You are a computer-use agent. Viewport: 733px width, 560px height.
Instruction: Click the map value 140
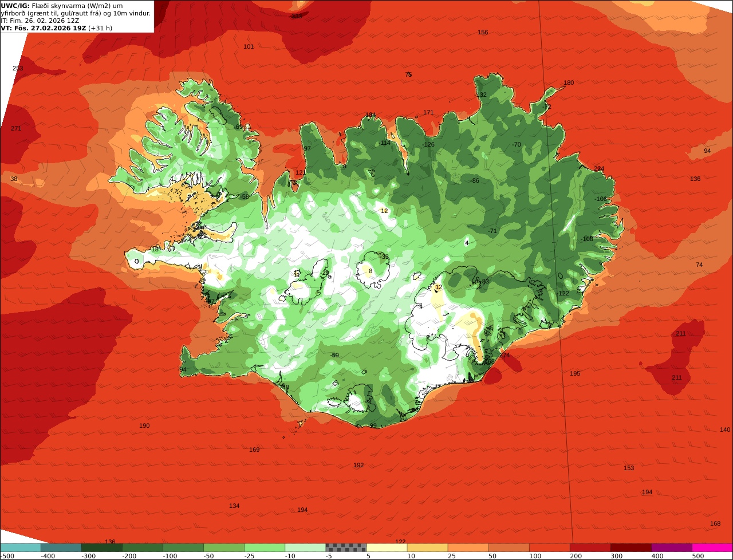(x=725, y=429)
